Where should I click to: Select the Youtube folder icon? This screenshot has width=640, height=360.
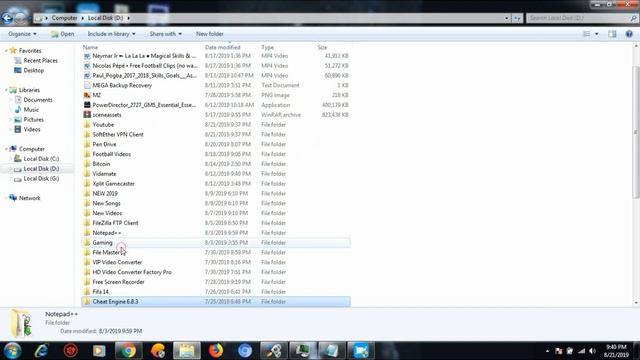[x=87, y=124]
